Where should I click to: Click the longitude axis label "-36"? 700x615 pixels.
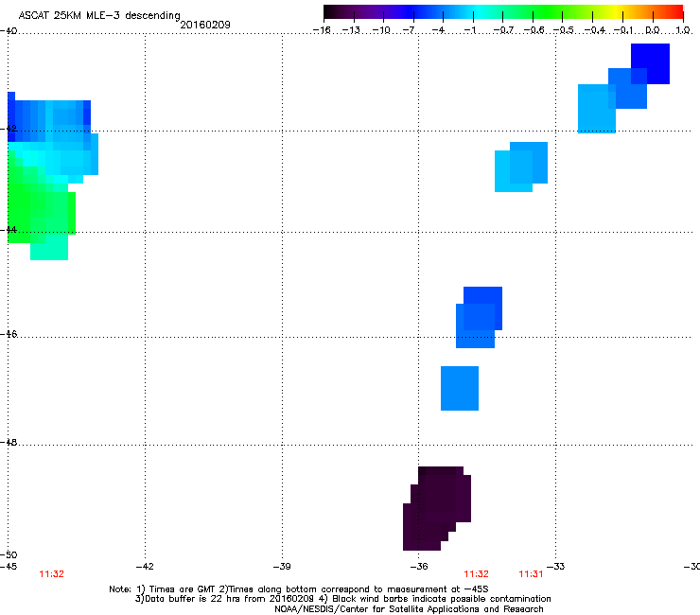419,567
